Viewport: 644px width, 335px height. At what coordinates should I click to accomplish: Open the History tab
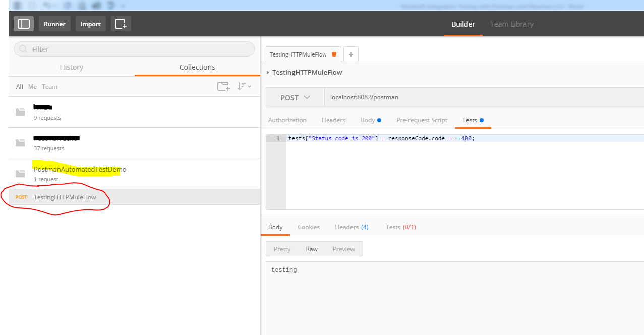[x=72, y=67]
